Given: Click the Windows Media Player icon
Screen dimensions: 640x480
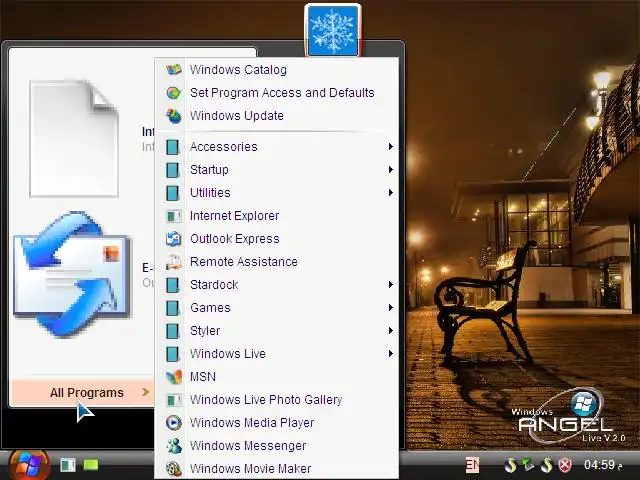Looking at the screenshot, I should [x=173, y=423].
